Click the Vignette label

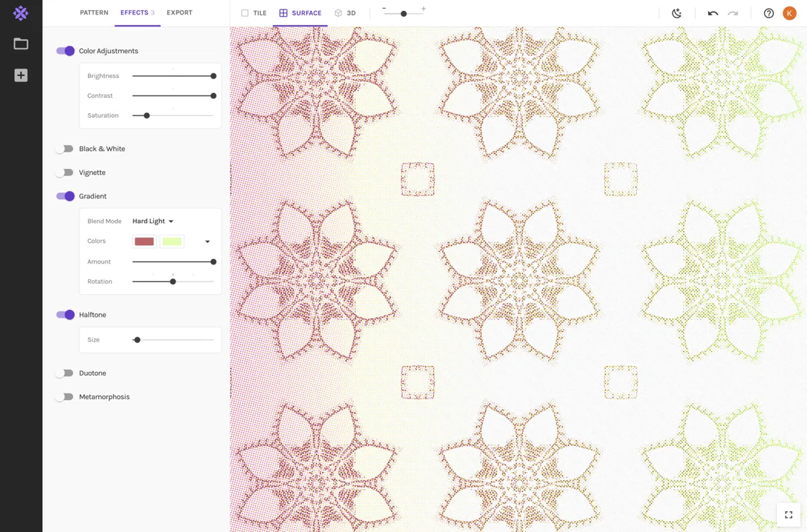92,173
